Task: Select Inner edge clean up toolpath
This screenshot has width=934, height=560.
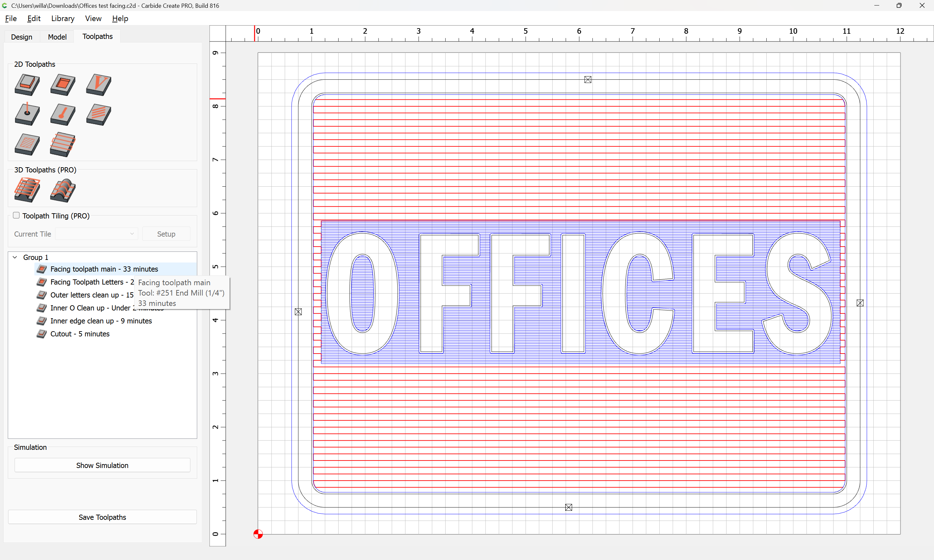Action: 101,321
